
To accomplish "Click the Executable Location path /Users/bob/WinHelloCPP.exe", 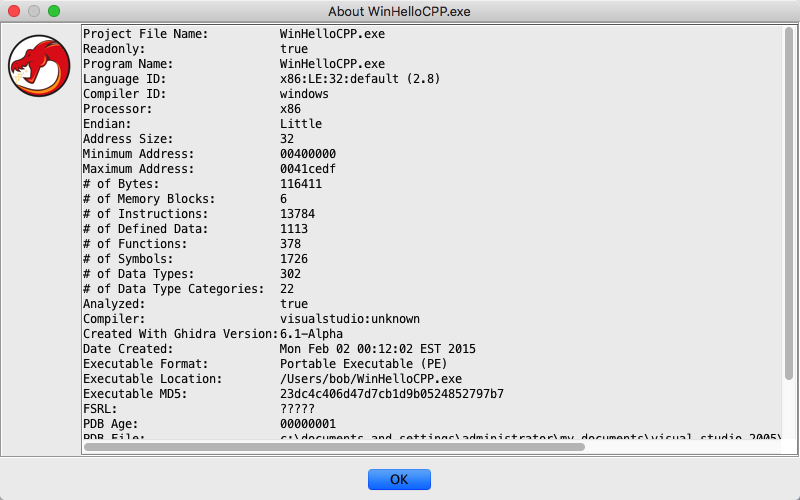I will (x=371, y=379).
